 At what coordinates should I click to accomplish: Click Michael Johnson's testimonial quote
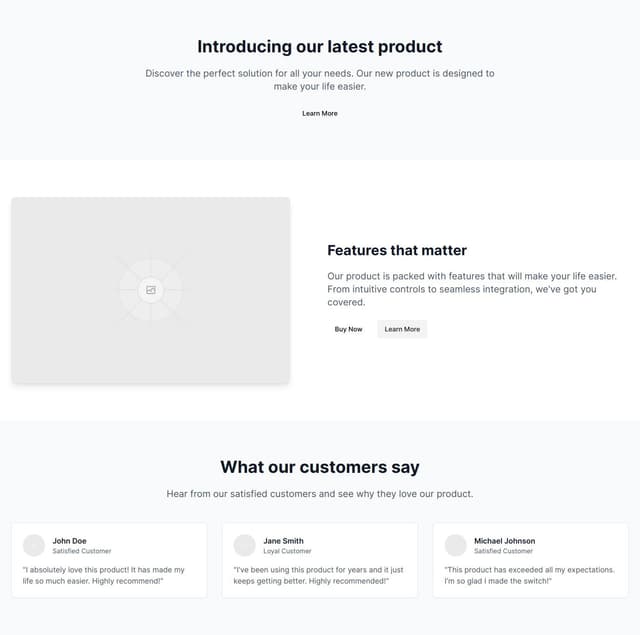click(529, 575)
